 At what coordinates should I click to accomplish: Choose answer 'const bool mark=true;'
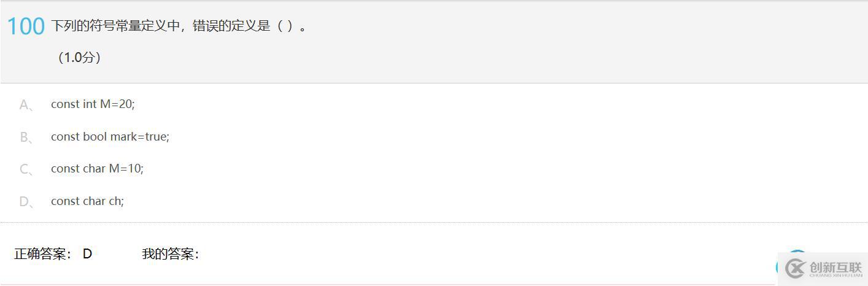click(110, 137)
